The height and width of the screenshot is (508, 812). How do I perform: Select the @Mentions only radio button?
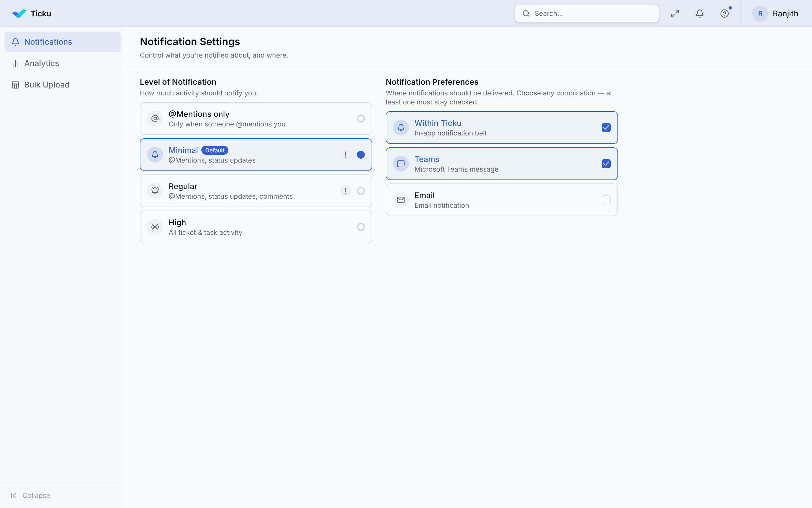361,119
